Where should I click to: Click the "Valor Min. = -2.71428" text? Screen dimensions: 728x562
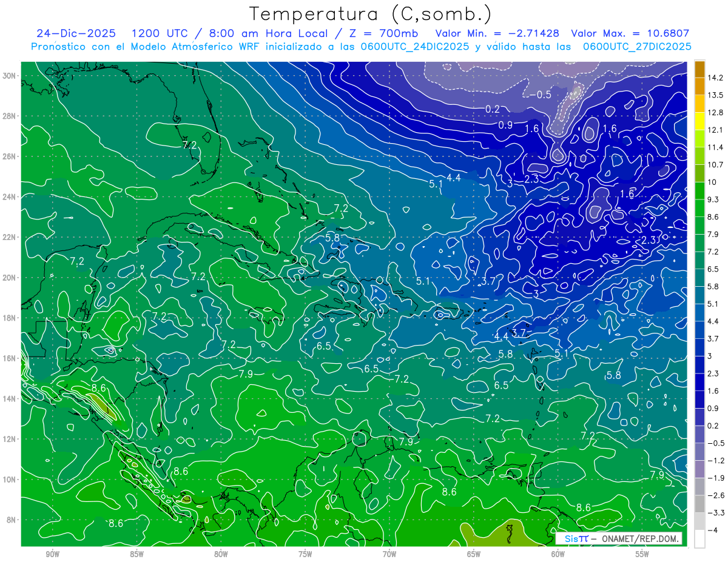pos(497,33)
